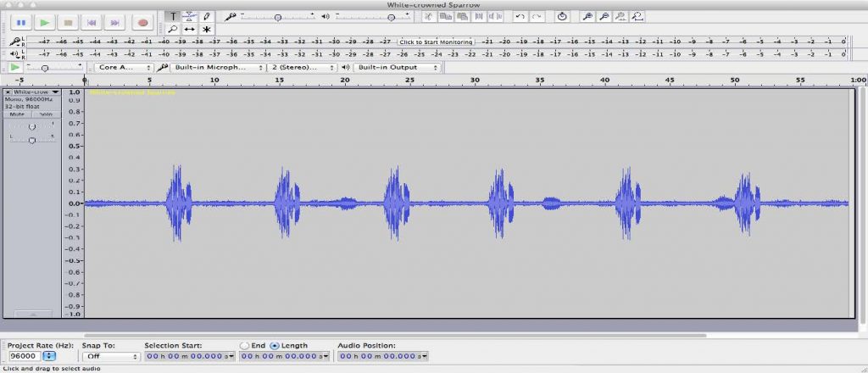Open the White-crow track name menu

coord(36,92)
